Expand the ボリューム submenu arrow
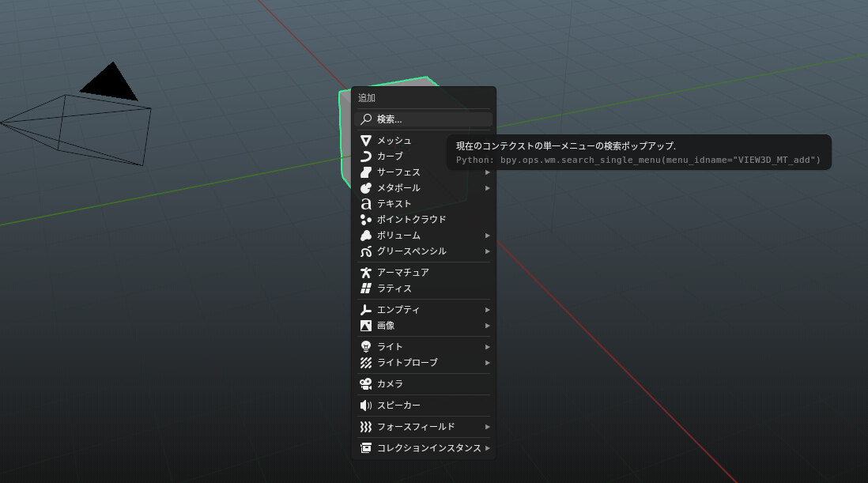868x483 pixels. pyautogui.click(x=488, y=236)
